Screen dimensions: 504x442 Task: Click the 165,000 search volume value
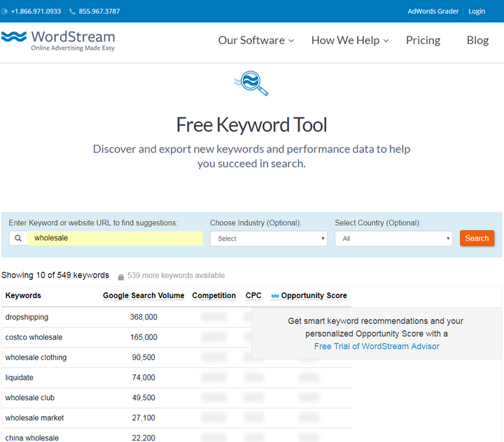(143, 337)
